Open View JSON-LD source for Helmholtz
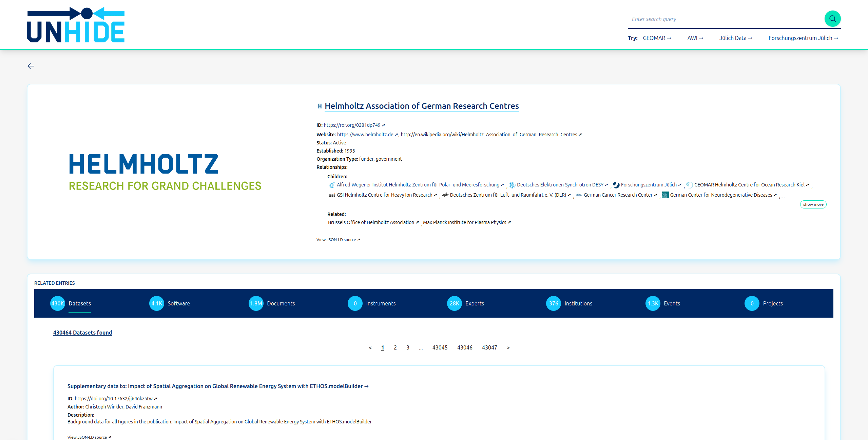Image resolution: width=868 pixels, height=440 pixels. [338, 239]
